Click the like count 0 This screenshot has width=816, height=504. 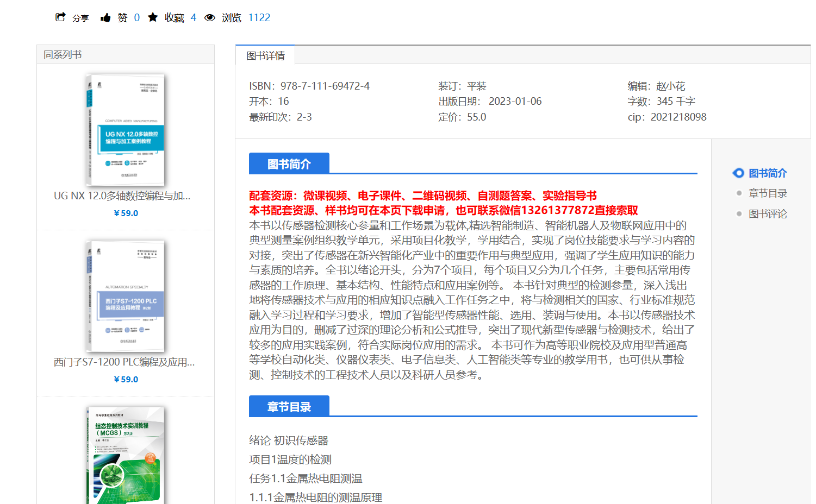point(137,18)
